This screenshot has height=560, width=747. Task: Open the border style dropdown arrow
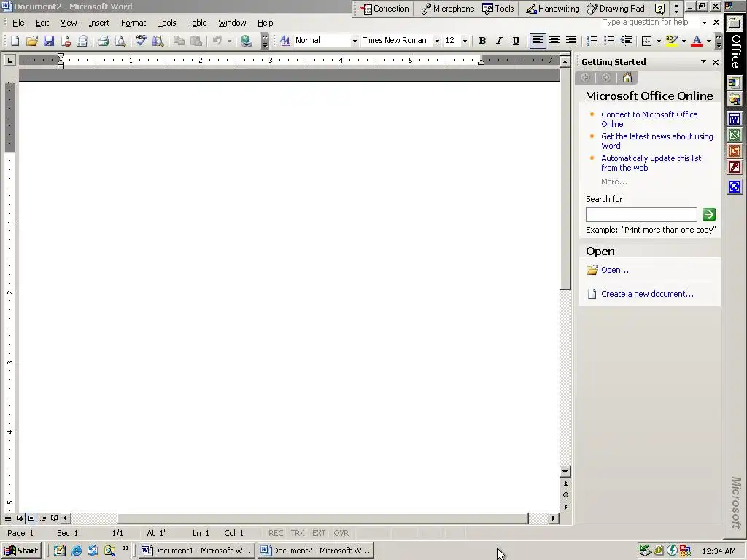click(x=659, y=41)
